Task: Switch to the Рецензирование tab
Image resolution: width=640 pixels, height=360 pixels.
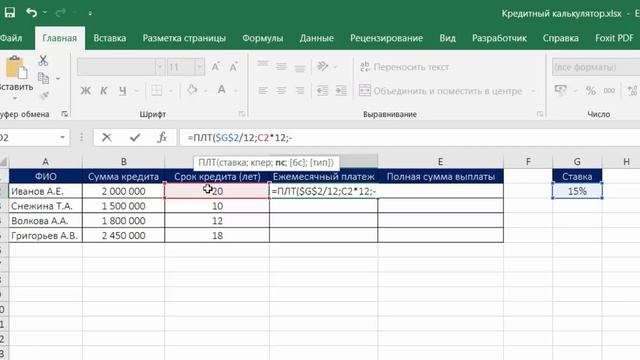Action: pos(386,38)
